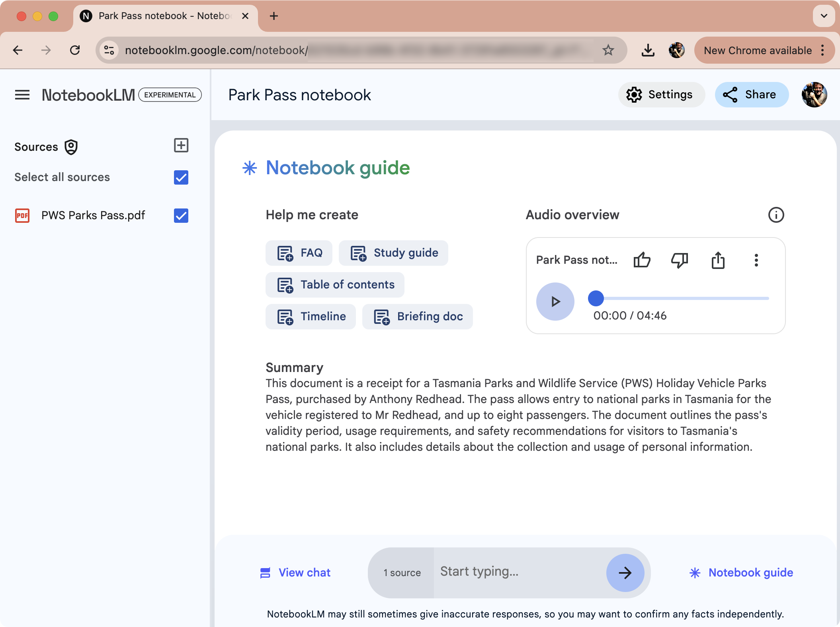
Task: Submit the chat query with the arrow button
Action: (x=625, y=572)
